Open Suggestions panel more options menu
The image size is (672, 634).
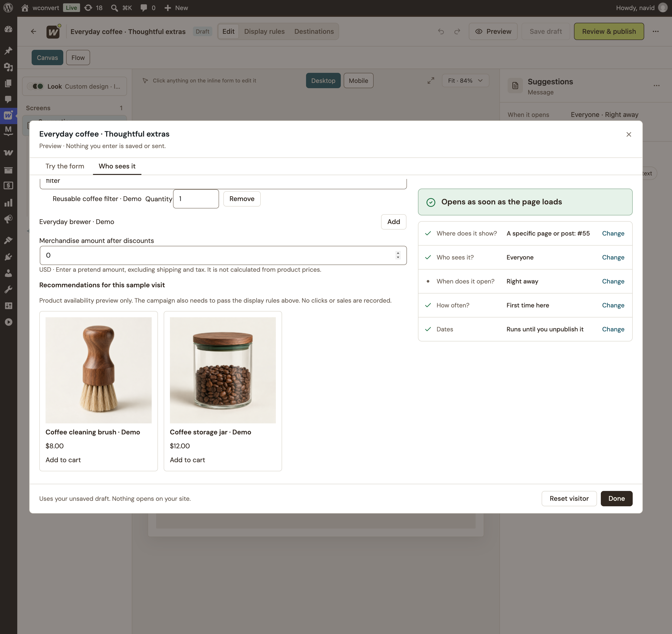coord(656,86)
